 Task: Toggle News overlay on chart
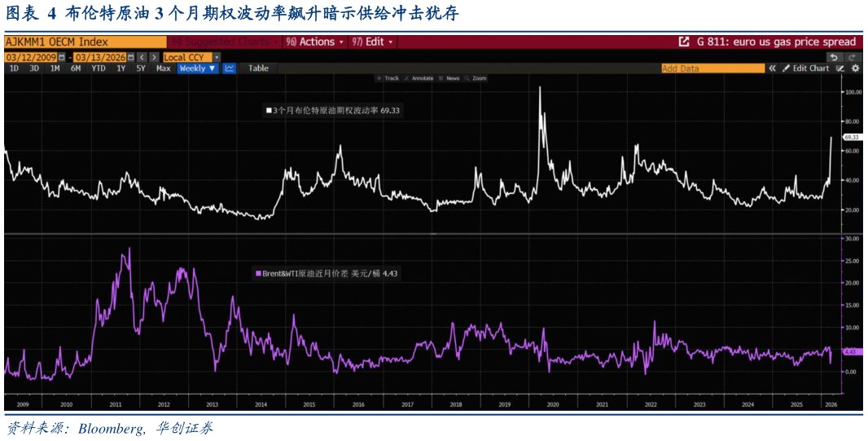point(449,78)
